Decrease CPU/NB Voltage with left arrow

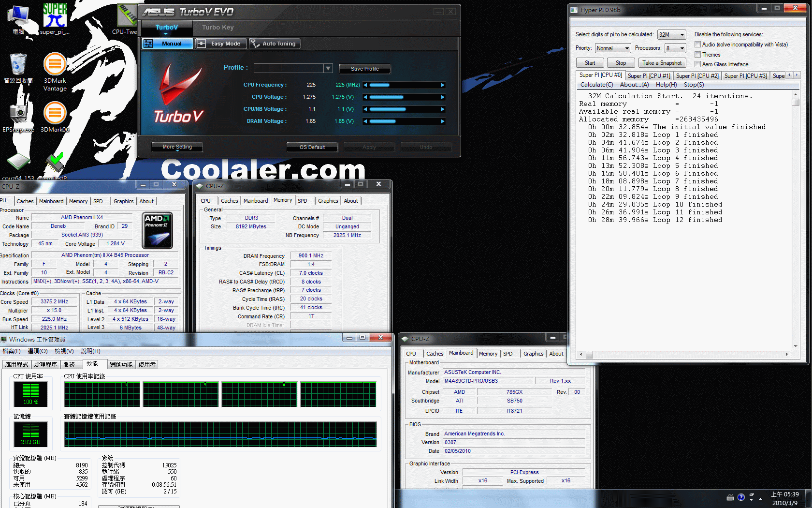[365, 109]
